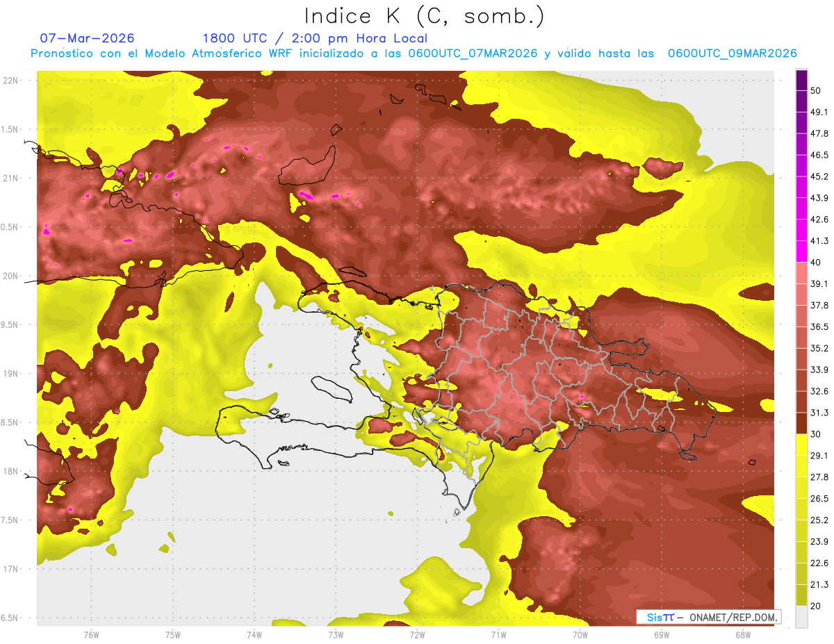This screenshot has height=644, width=834.
Task: Click the legend value 22.6
Action: point(819,563)
